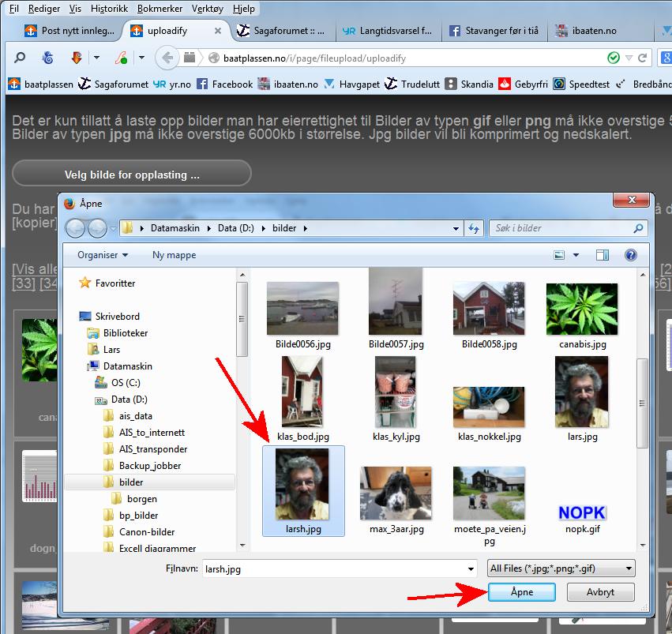Click the address bar URL field

tap(403, 58)
